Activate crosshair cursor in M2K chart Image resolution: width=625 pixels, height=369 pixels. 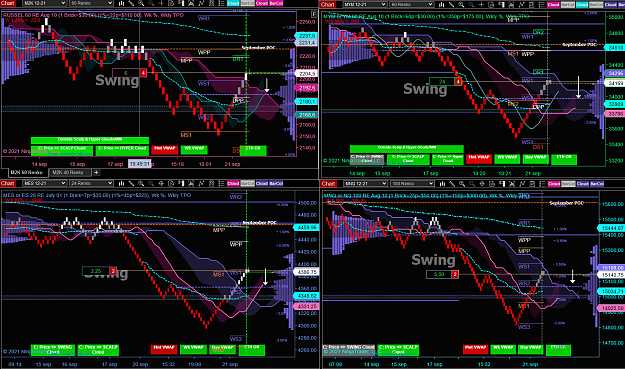pyautogui.click(x=161, y=3)
